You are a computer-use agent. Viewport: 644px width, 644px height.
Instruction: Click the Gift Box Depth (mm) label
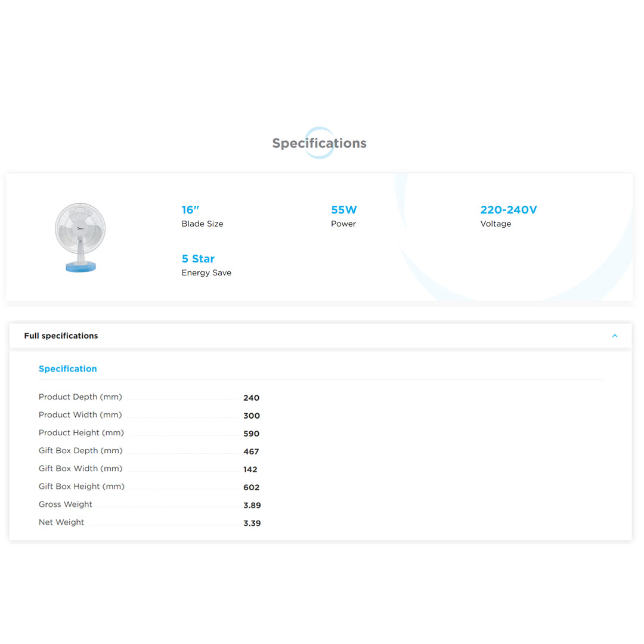point(80,451)
